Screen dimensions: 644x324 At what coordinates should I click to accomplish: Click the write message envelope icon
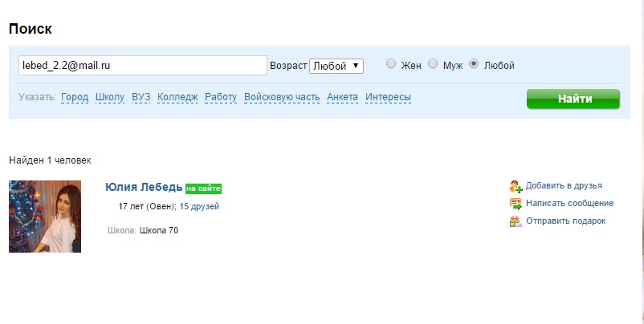[516, 204]
